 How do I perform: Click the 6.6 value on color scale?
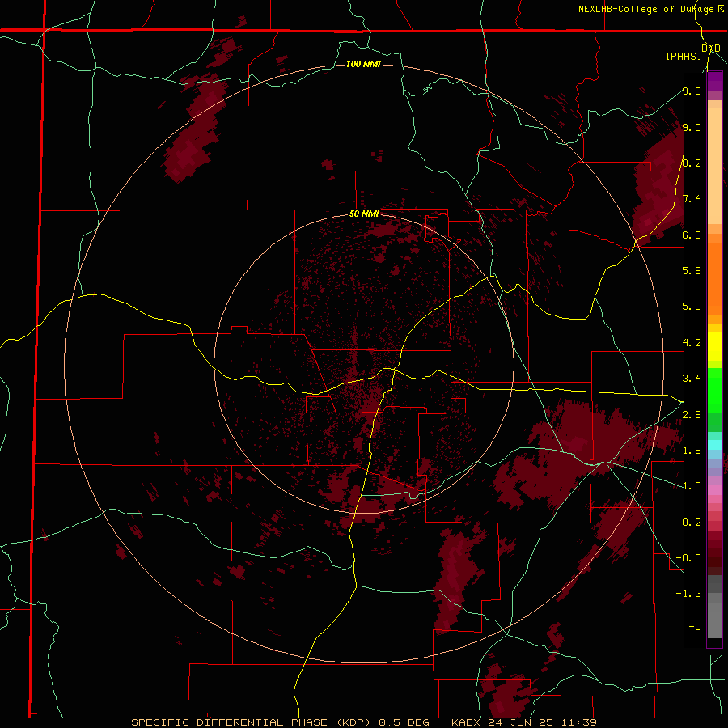click(x=692, y=235)
